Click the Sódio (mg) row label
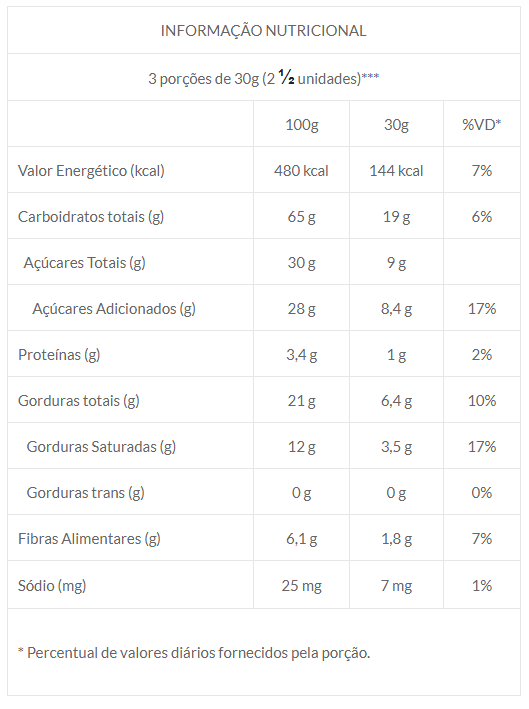529x709 pixels. [52, 586]
